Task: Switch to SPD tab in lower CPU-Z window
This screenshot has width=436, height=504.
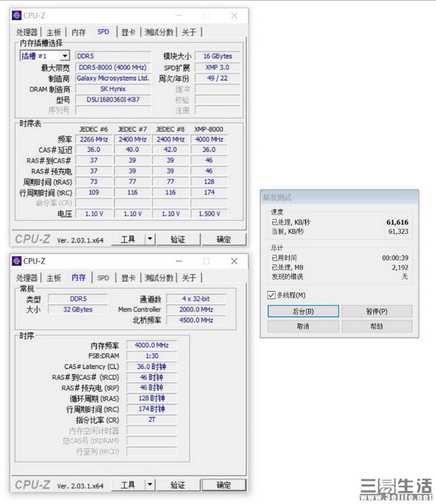Action: pyautogui.click(x=103, y=277)
